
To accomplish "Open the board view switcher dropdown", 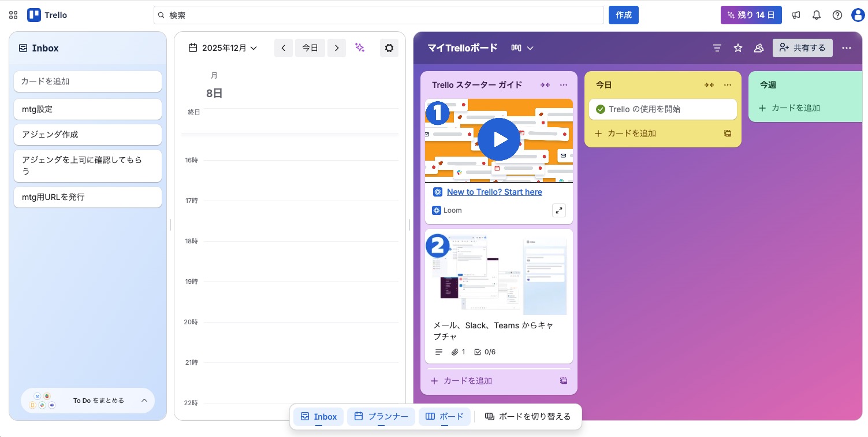I will tap(522, 48).
